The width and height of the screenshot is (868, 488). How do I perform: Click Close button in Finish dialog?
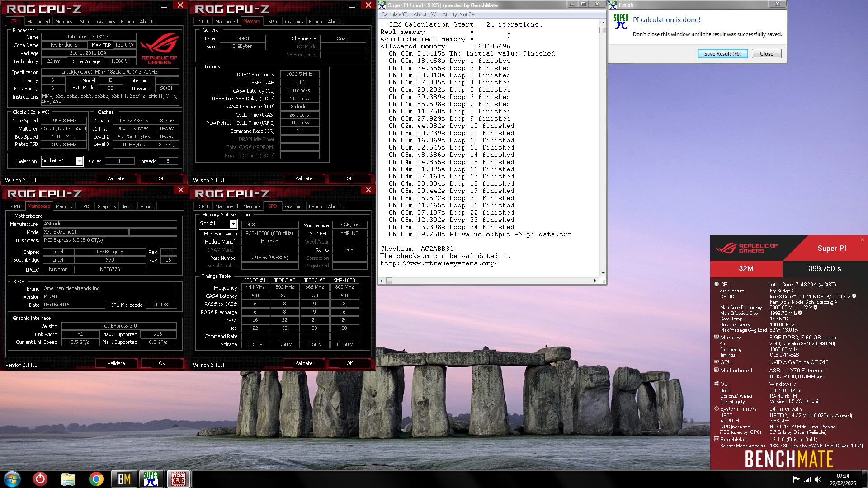[x=766, y=54]
